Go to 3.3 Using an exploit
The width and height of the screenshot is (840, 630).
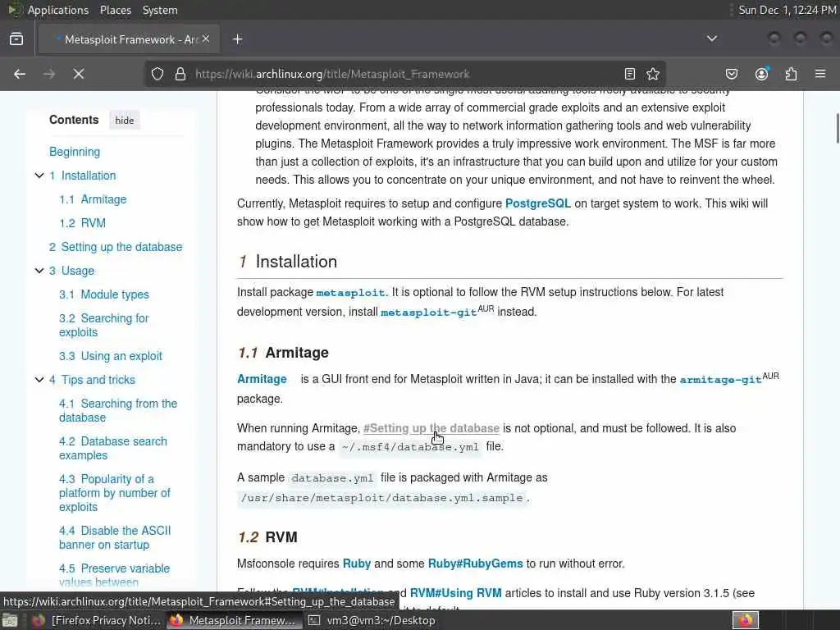(111, 356)
